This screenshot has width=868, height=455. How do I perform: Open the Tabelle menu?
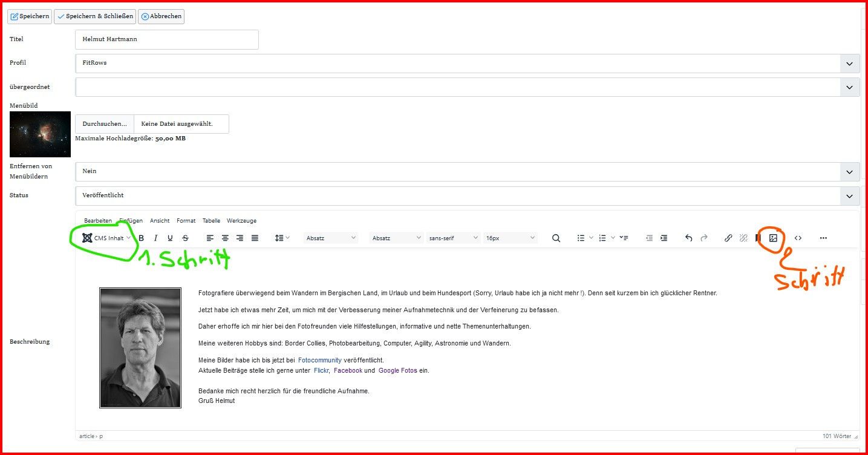tap(211, 221)
